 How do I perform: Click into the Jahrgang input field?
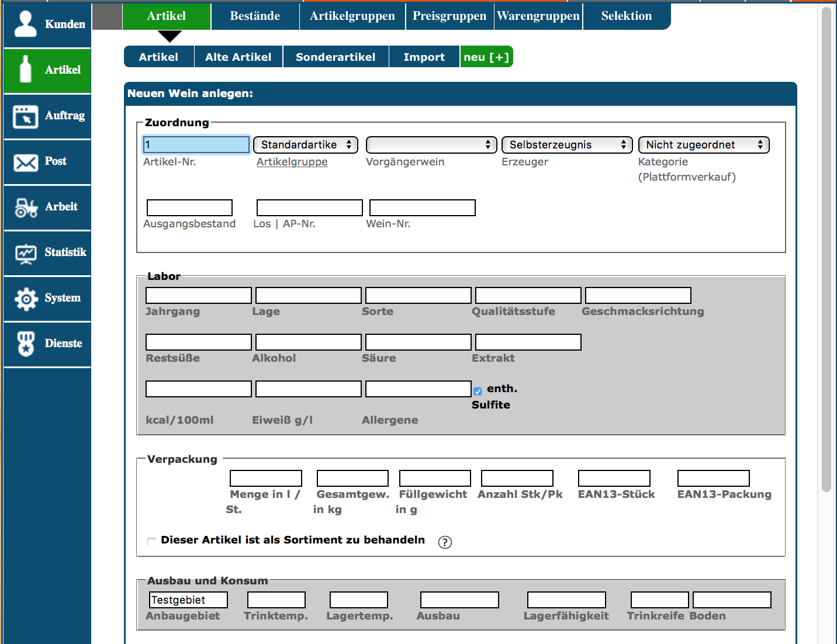point(198,295)
